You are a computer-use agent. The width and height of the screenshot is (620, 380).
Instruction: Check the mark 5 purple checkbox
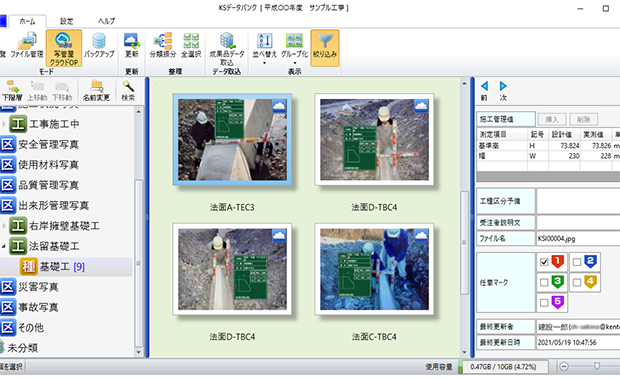(544, 303)
